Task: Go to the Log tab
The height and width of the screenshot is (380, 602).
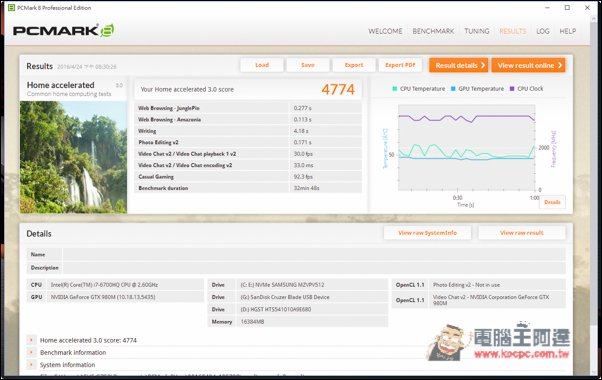Action: coord(542,31)
